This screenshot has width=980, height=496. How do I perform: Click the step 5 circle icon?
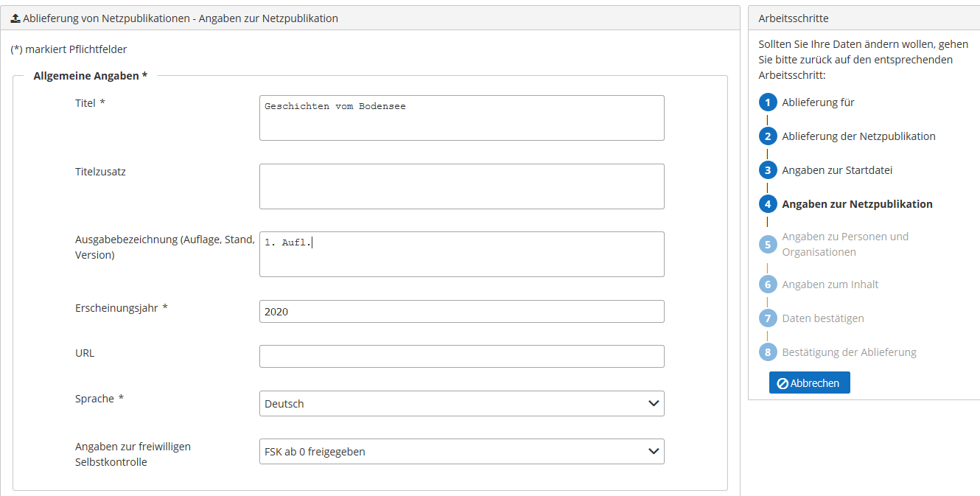click(x=768, y=245)
